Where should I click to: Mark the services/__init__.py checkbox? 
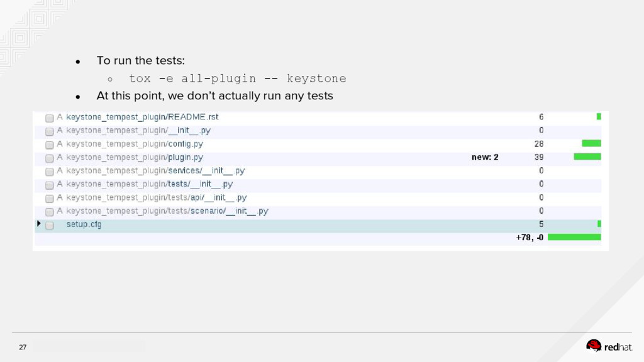49,172
